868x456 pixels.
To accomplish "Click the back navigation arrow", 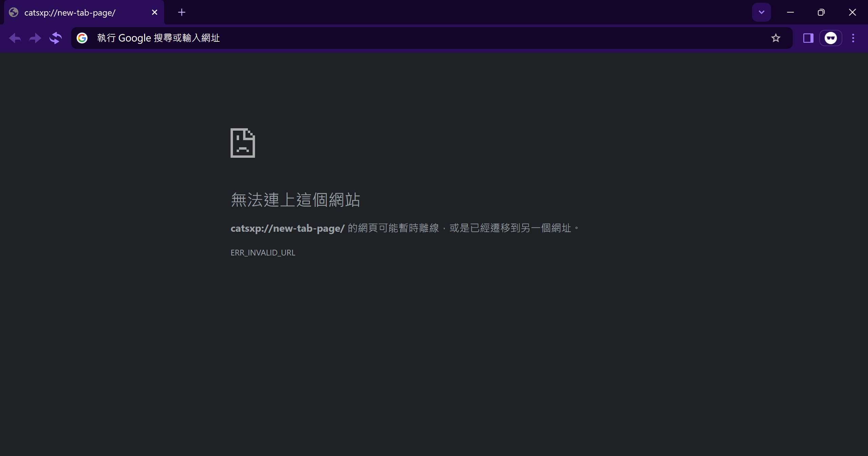I will pos(15,38).
